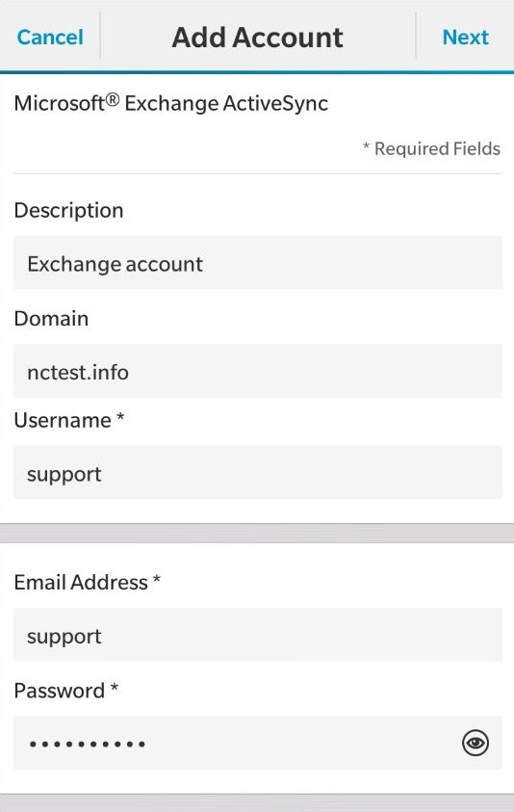Focus the Description field showing Exchange account
Screen dimensions: 514x812
click(258, 263)
